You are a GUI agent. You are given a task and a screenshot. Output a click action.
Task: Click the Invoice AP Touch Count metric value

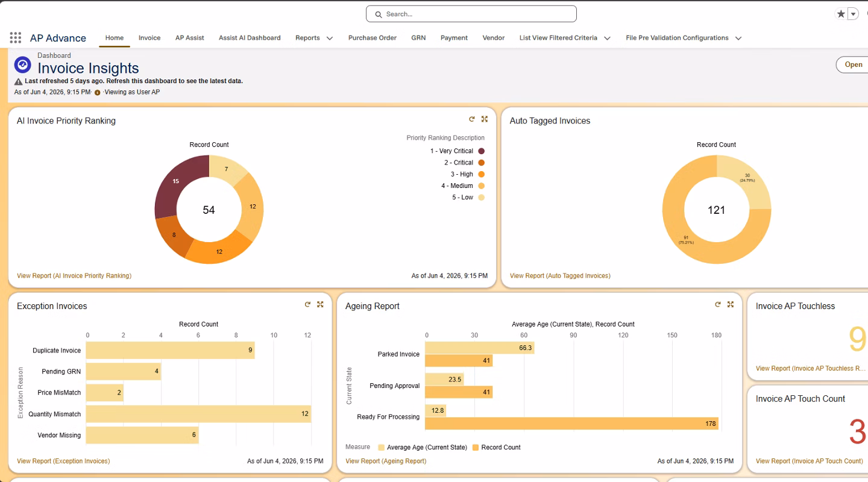tap(858, 432)
